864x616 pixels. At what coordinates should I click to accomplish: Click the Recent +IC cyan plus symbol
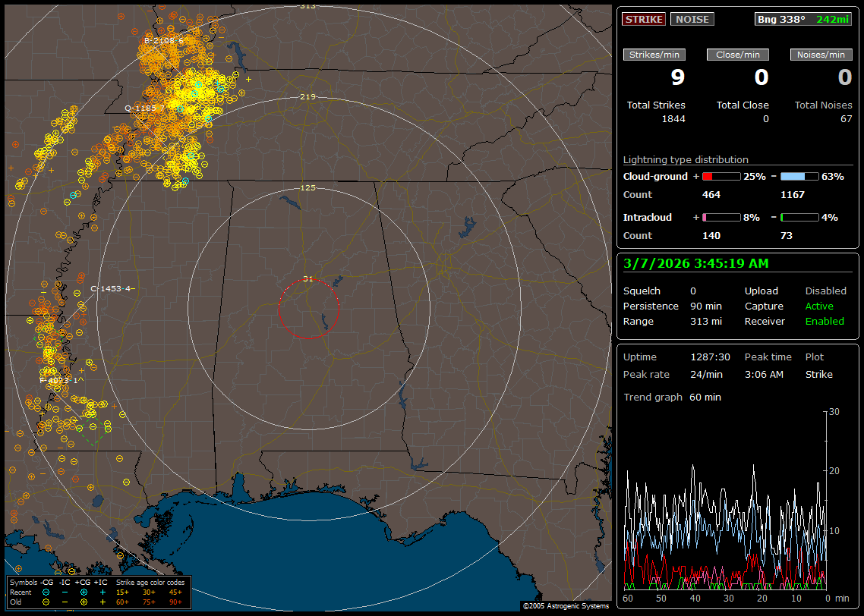[102, 592]
